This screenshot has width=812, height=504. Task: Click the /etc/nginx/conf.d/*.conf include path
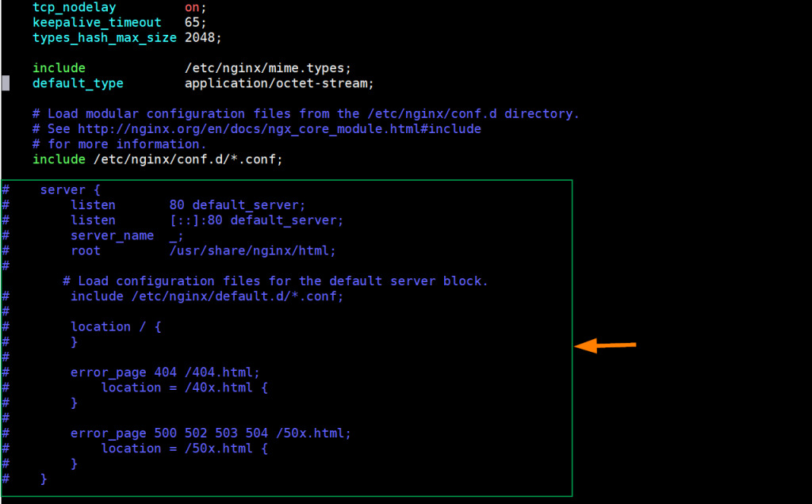click(x=188, y=159)
